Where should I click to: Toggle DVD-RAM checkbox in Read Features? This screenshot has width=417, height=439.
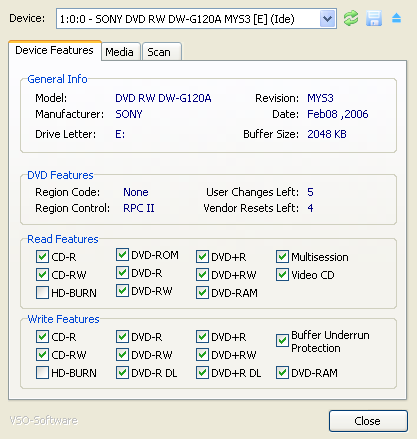[x=202, y=293]
